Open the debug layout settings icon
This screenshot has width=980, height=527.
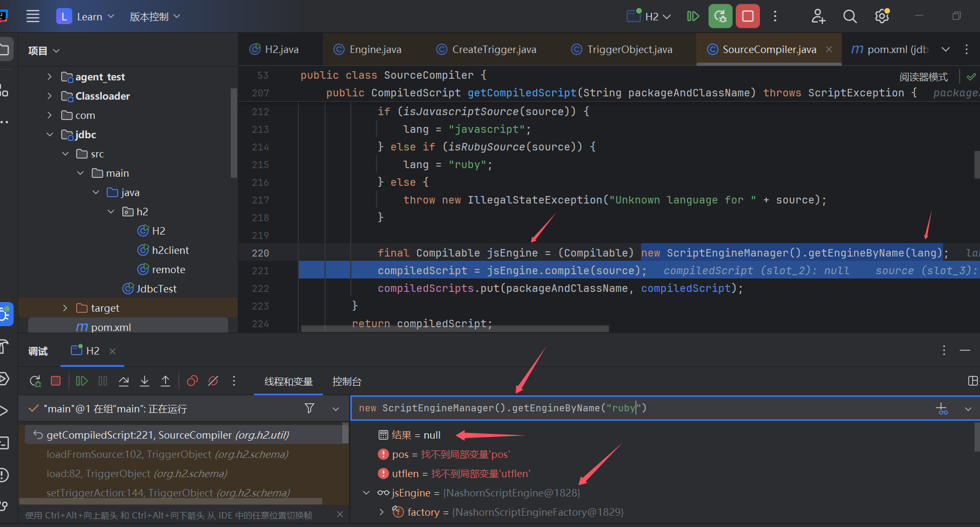[973, 381]
